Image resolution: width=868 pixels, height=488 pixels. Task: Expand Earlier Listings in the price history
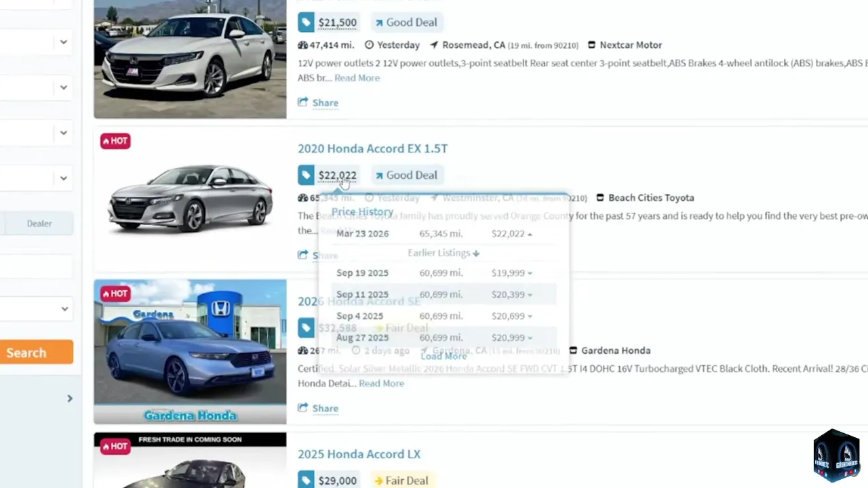pyautogui.click(x=443, y=253)
